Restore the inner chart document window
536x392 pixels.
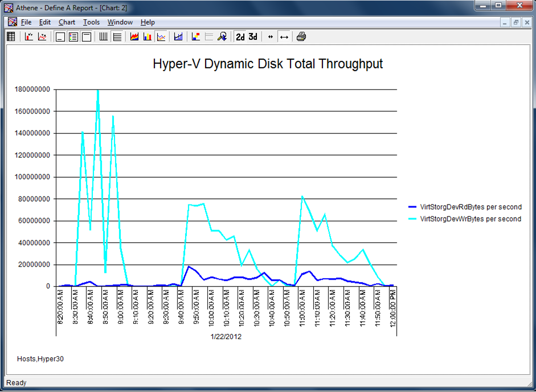pos(516,23)
